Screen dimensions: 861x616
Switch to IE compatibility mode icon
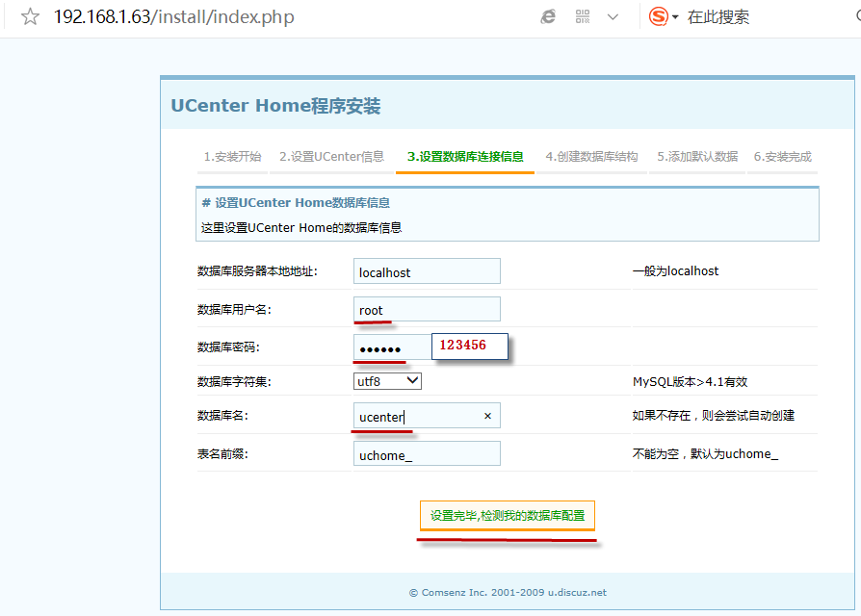(548, 17)
